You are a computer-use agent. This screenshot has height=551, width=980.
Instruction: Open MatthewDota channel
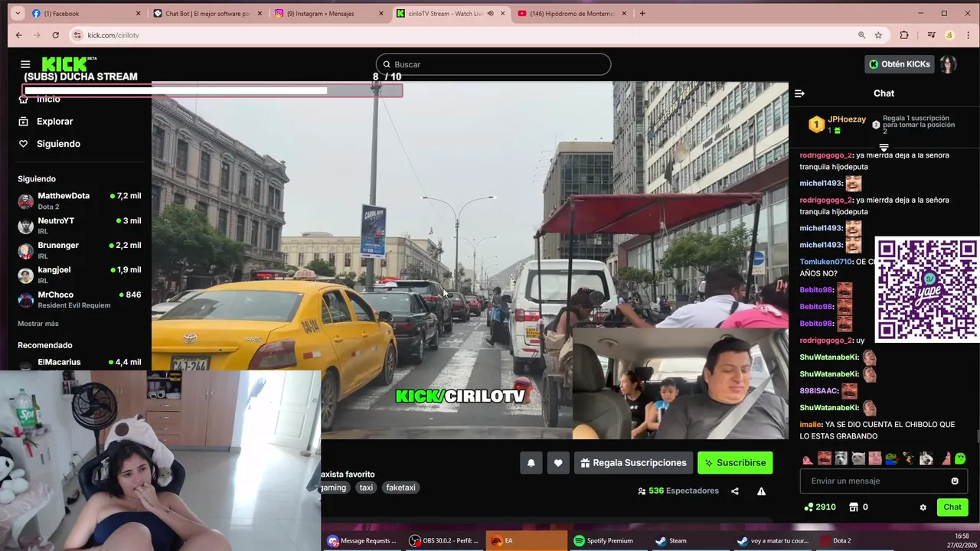[80, 201]
